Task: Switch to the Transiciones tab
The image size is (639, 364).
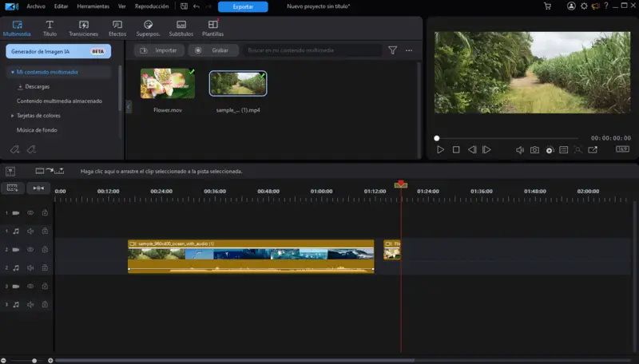Action: click(x=83, y=29)
